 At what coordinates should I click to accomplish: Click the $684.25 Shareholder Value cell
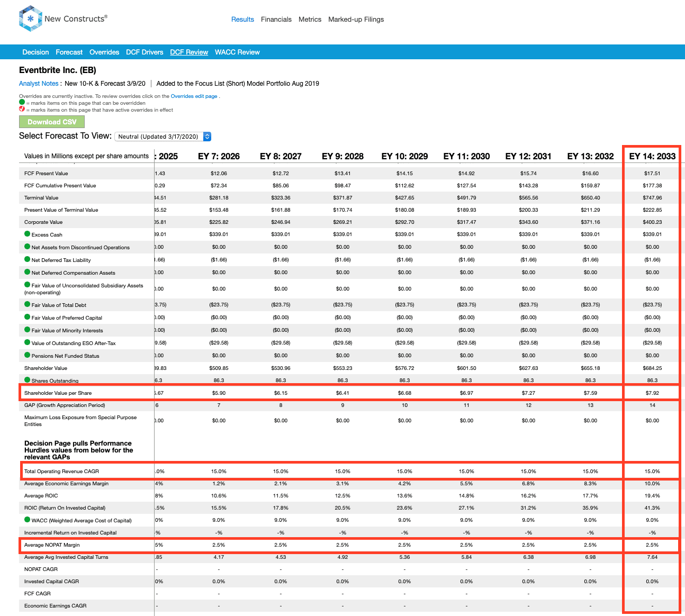tap(652, 368)
